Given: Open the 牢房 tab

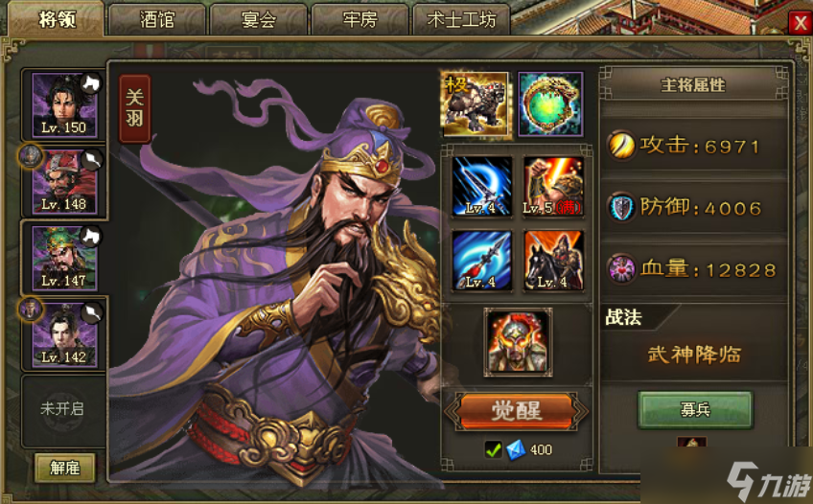Looking at the screenshot, I should click(360, 20).
